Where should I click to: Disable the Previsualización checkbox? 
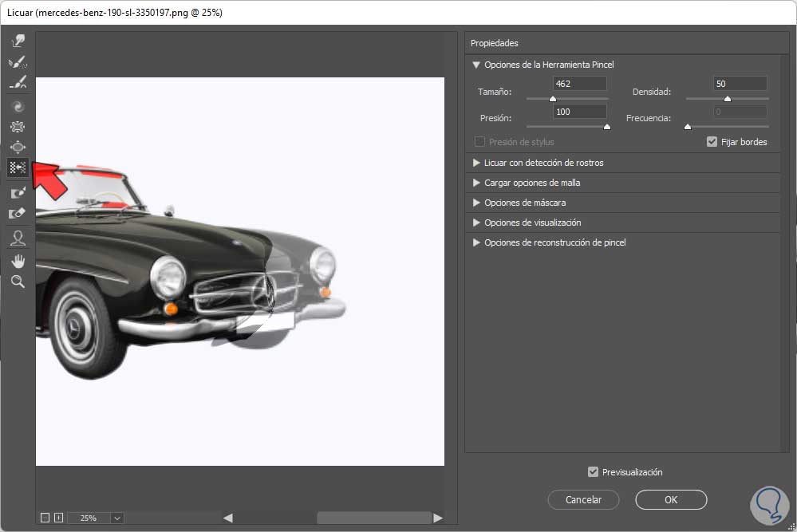click(x=593, y=472)
